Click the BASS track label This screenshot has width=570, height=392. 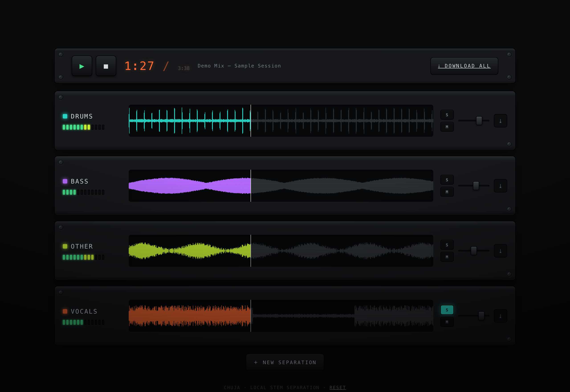[x=79, y=182]
